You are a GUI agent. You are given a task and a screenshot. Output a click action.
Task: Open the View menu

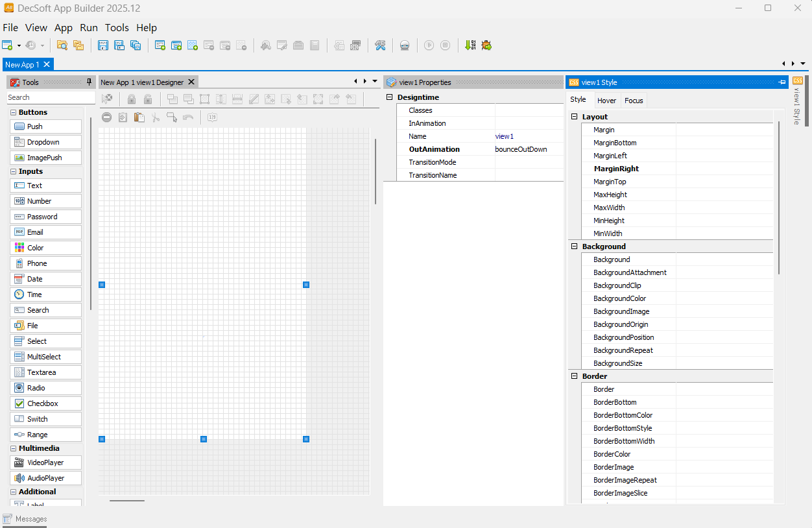point(36,28)
